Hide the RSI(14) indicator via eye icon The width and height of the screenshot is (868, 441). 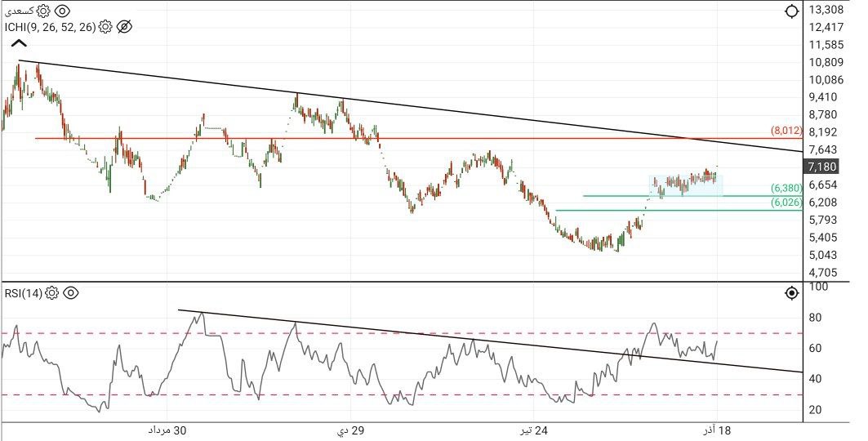(x=71, y=293)
